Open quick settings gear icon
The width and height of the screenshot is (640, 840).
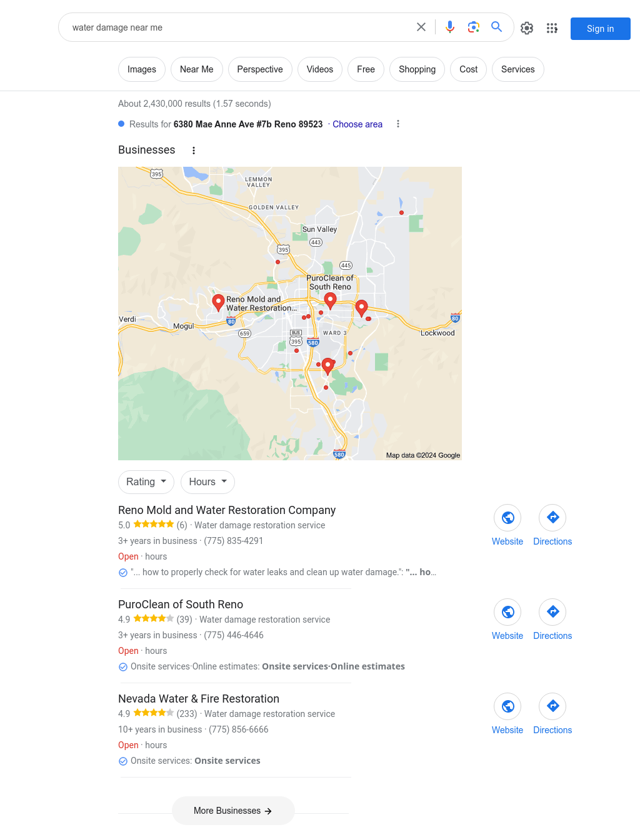click(527, 28)
